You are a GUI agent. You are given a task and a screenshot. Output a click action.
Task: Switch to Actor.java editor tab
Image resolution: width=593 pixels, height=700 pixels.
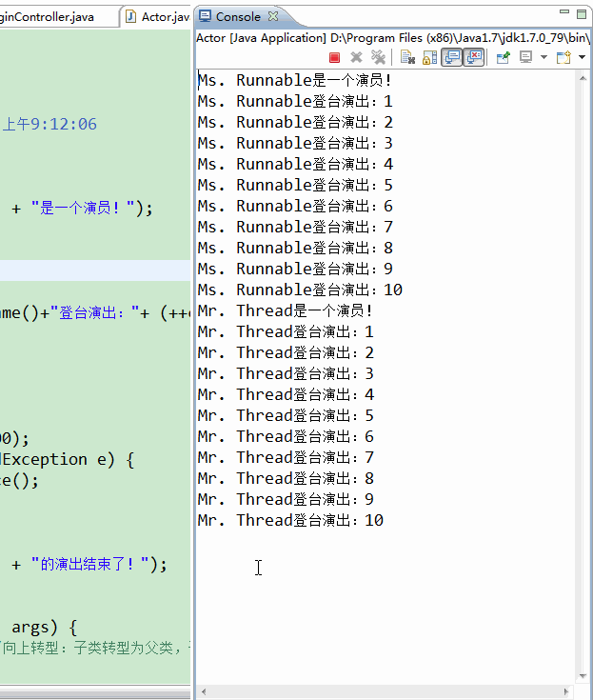[157, 16]
